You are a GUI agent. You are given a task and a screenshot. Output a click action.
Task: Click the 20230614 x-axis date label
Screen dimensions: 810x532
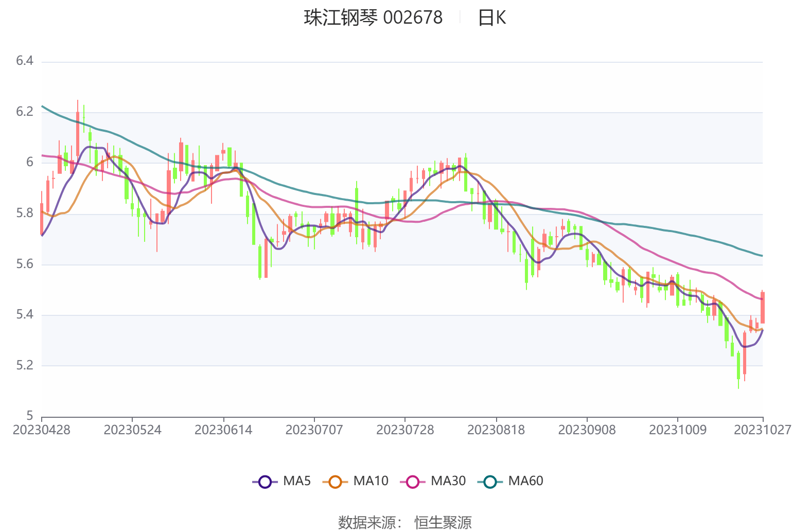[223, 430]
